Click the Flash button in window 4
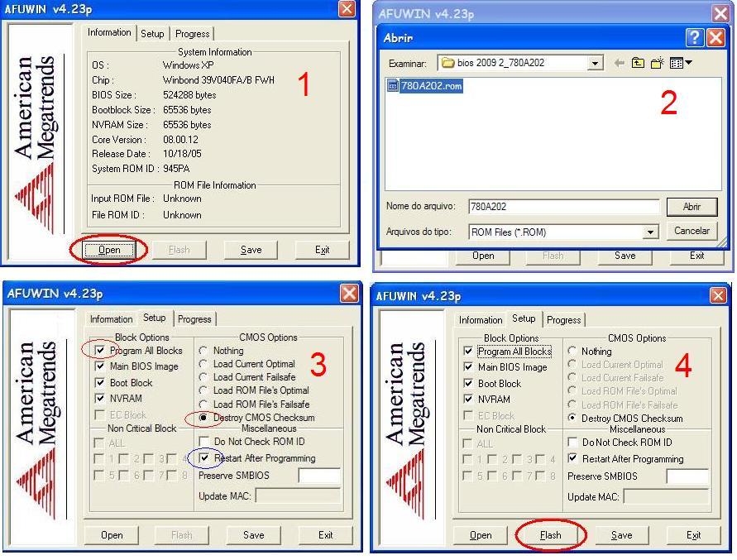Image resolution: width=737 pixels, height=560 pixels. [550, 535]
